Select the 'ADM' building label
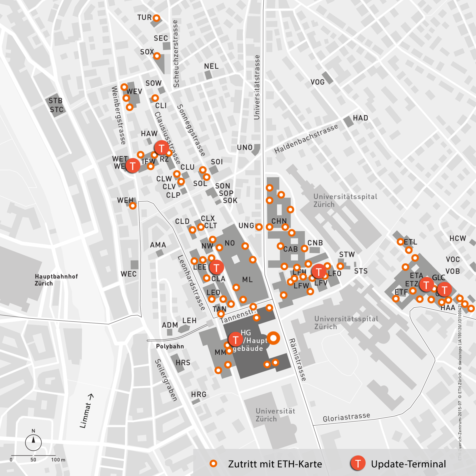The width and height of the screenshot is (476, 476). tap(170, 325)
